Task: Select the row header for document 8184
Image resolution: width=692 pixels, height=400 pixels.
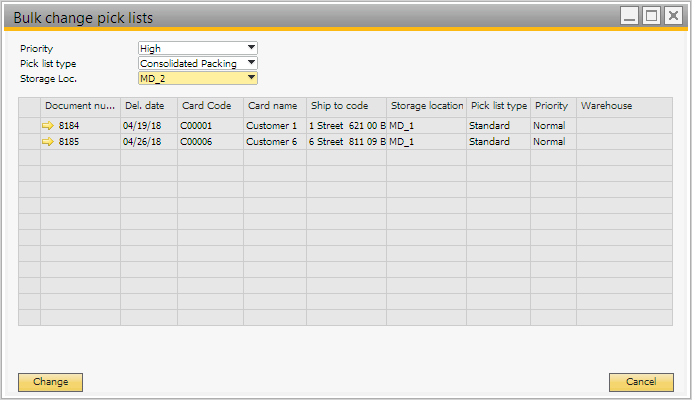Action: point(29,126)
